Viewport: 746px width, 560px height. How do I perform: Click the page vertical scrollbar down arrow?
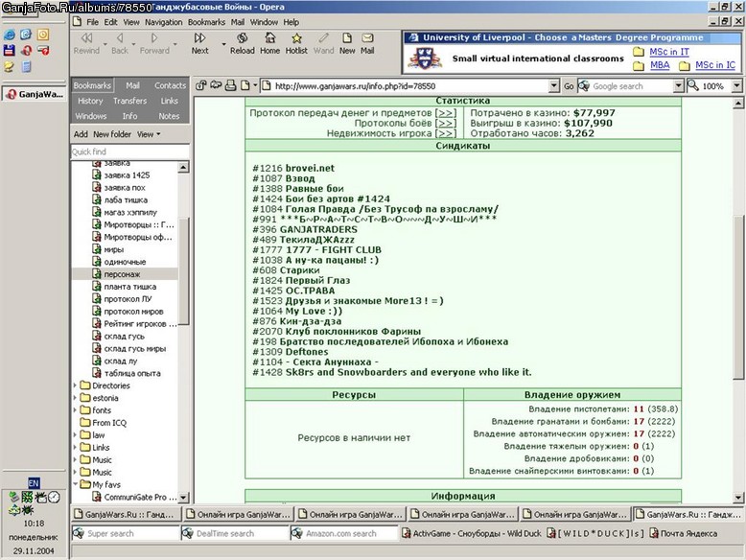pos(738,498)
